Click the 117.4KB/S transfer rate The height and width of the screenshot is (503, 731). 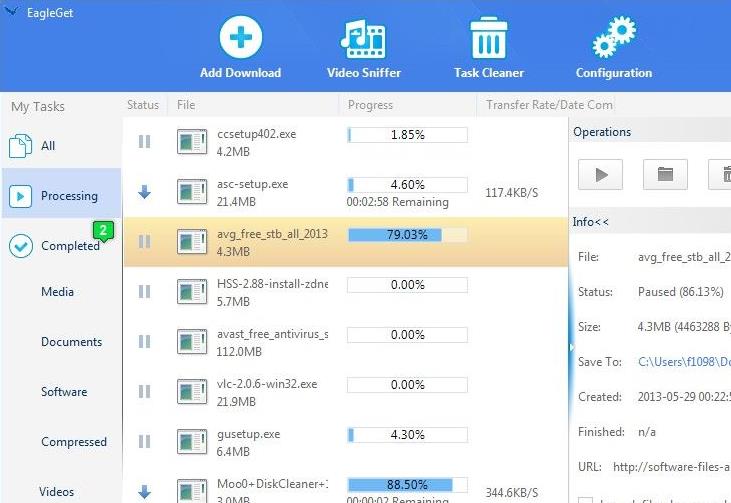512,193
